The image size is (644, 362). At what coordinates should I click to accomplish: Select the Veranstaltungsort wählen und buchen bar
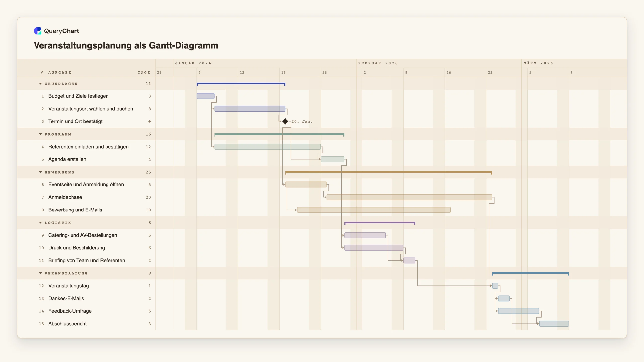[x=250, y=109]
